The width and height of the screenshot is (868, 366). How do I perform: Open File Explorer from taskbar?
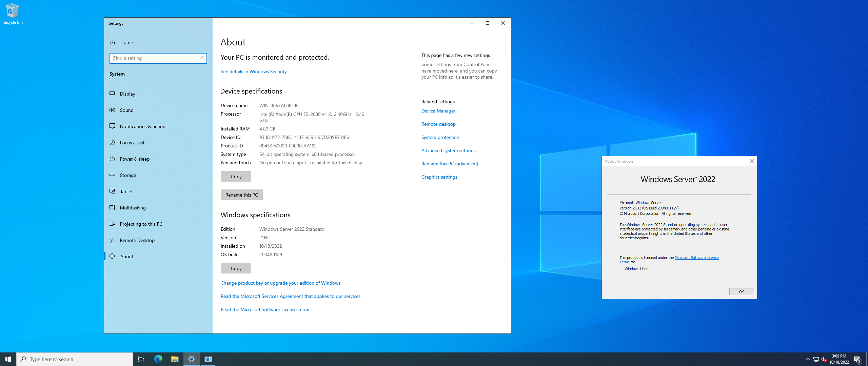click(175, 359)
